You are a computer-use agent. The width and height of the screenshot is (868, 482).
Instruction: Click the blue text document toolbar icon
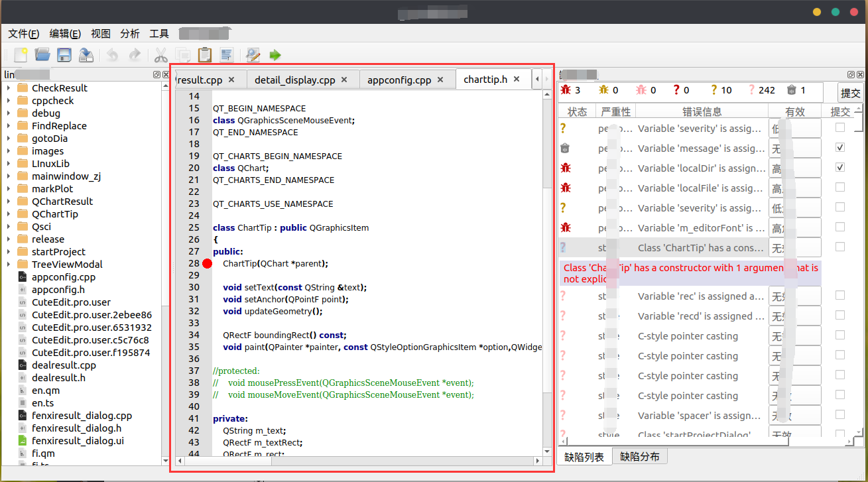[x=227, y=55]
